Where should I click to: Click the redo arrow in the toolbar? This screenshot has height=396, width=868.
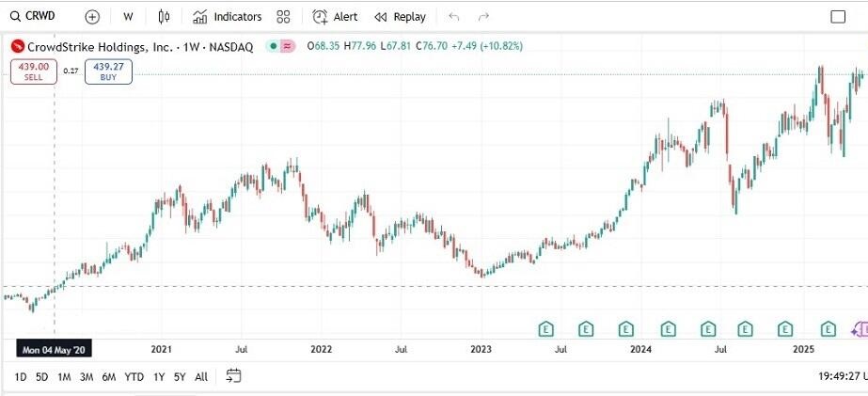483,17
